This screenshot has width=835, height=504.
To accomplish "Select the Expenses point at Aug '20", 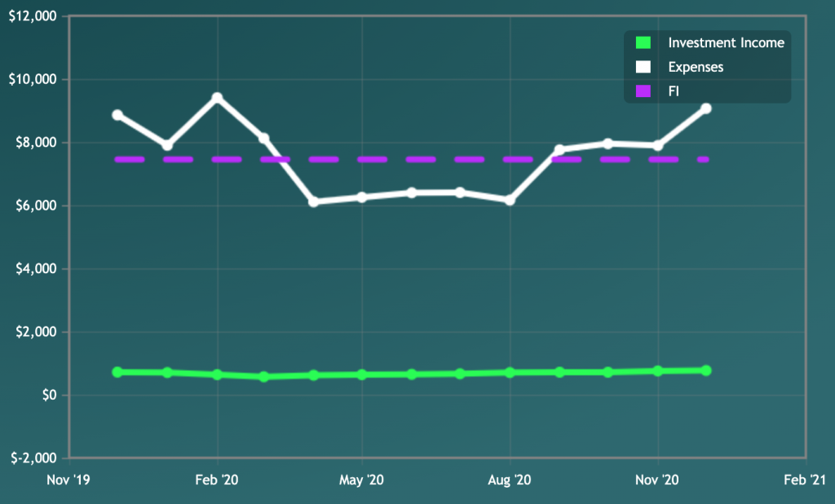I will tap(510, 200).
